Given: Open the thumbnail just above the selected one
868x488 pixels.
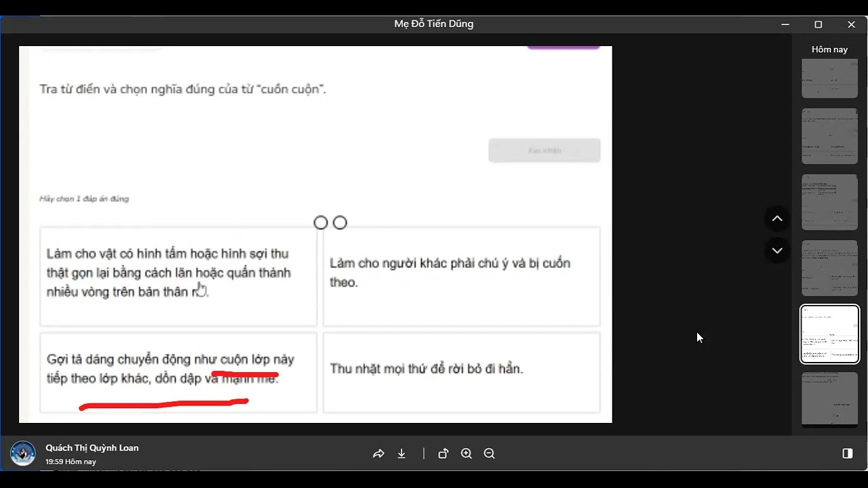Looking at the screenshot, I should (x=829, y=268).
